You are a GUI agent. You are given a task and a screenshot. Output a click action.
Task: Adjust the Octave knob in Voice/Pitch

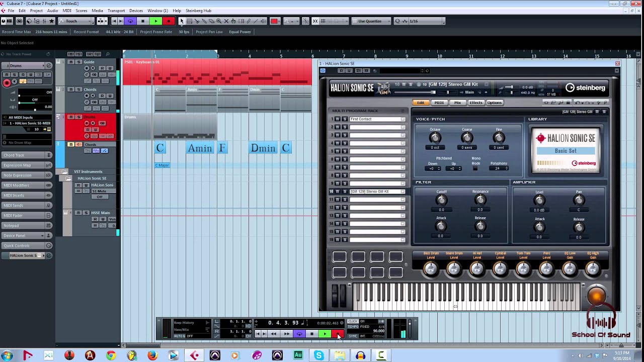pos(435,138)
